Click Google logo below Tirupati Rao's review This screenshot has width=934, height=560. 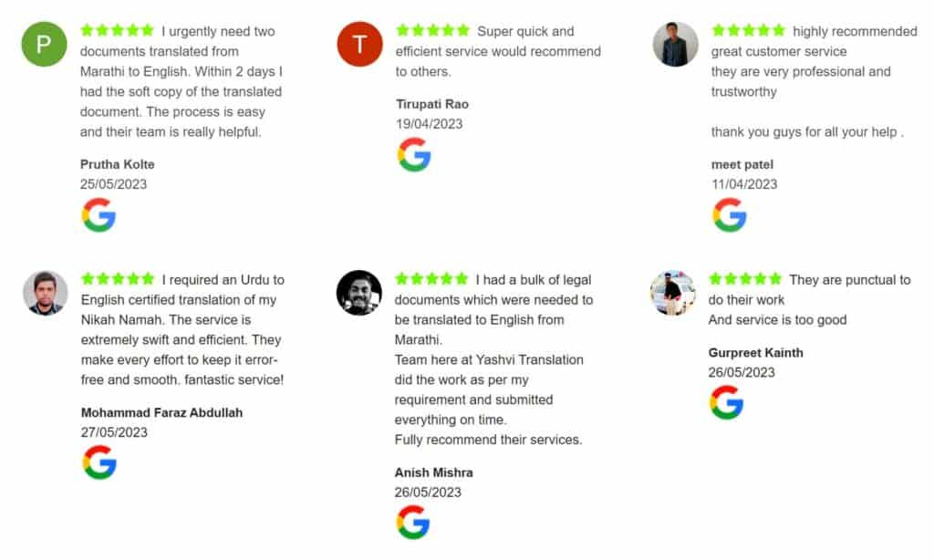(x=414, y=155)
